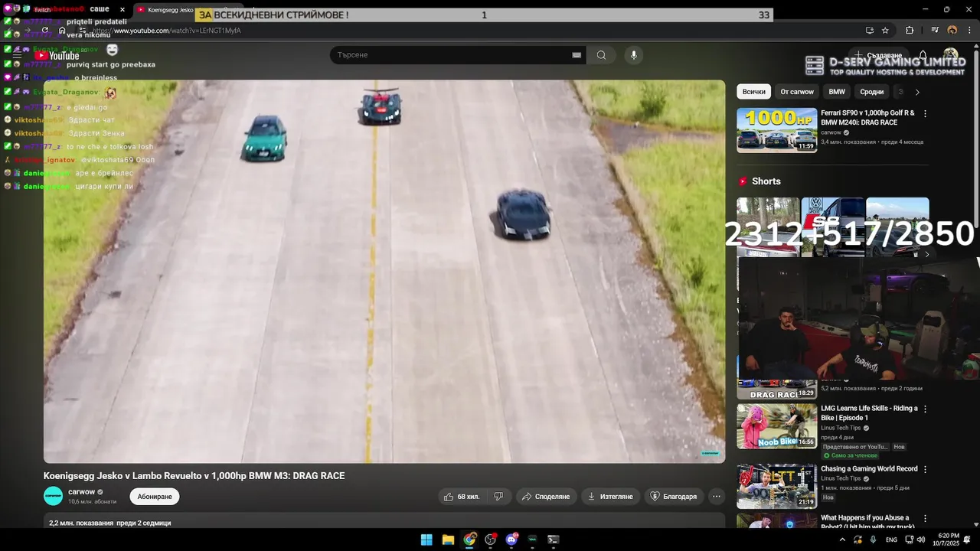Open options for LMG Learns Life Skills video
The width and height of the screenshot is (980, 551).
(x=925, y=409)
